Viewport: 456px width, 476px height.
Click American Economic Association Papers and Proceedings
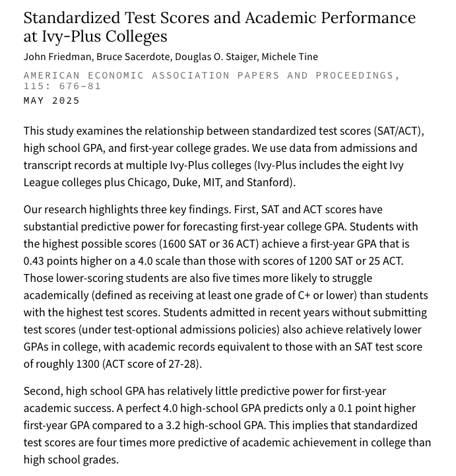[210, 75]
